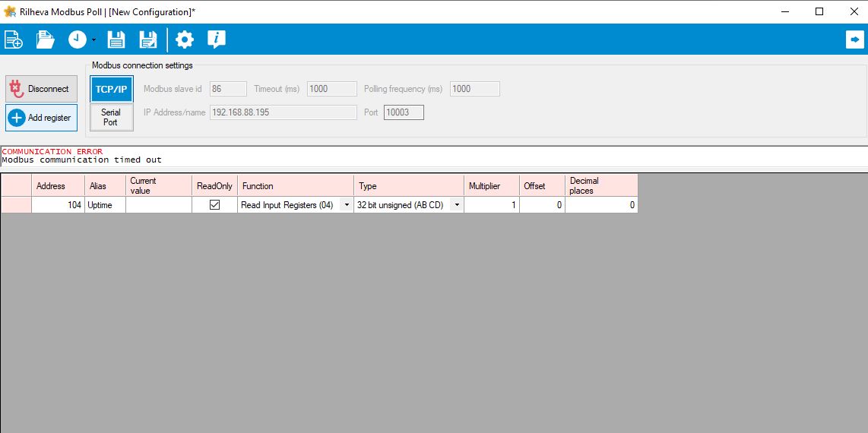
Task: Open the settings gear
Action: (185, 40)
